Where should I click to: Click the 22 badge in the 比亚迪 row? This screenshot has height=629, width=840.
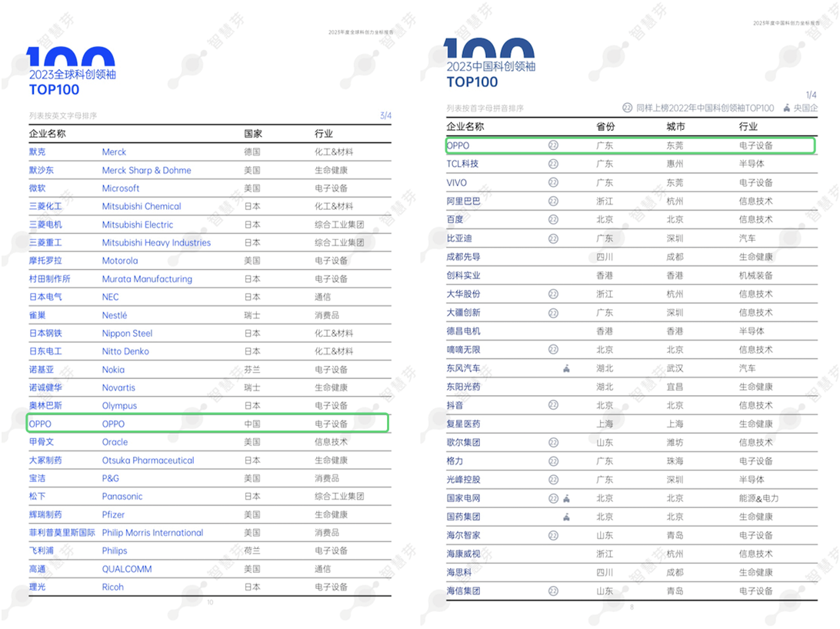pyautogui.click(x=553, y=238)
